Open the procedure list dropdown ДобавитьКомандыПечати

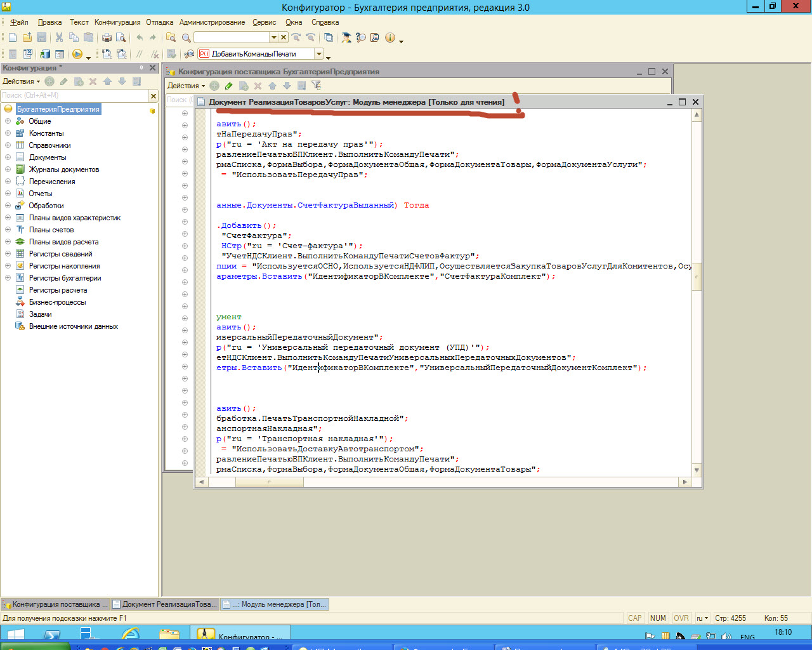[x=319, y=55]
